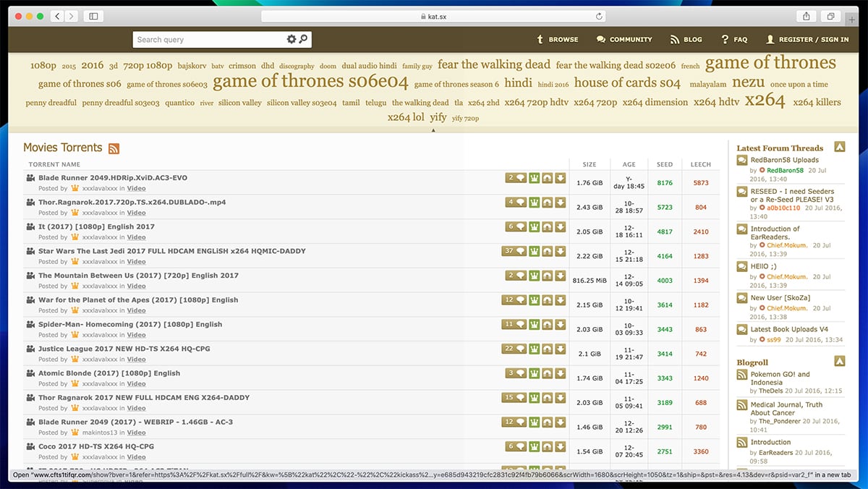The width and height of the screenshot is (868, 489).
Task: Click the verified crown on The Mountain Between Us row
Action: click(x=535, y=276)
